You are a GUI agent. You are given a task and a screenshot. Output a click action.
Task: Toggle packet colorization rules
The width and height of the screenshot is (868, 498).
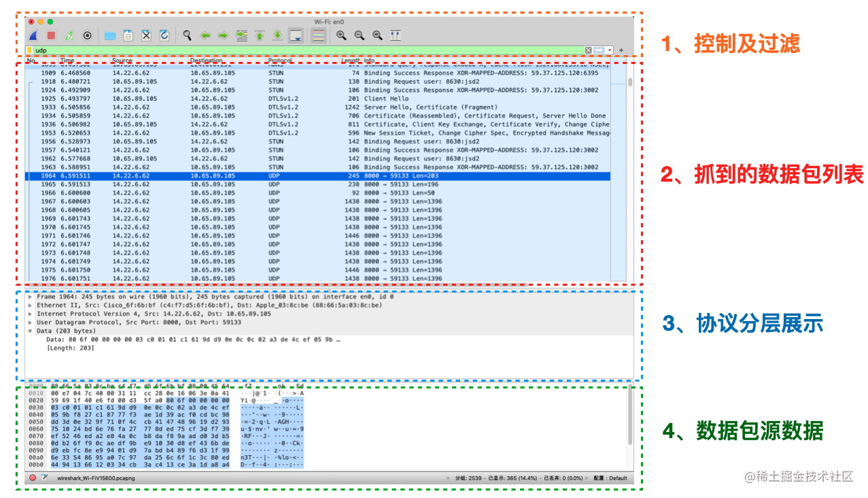tap(317, 35)
